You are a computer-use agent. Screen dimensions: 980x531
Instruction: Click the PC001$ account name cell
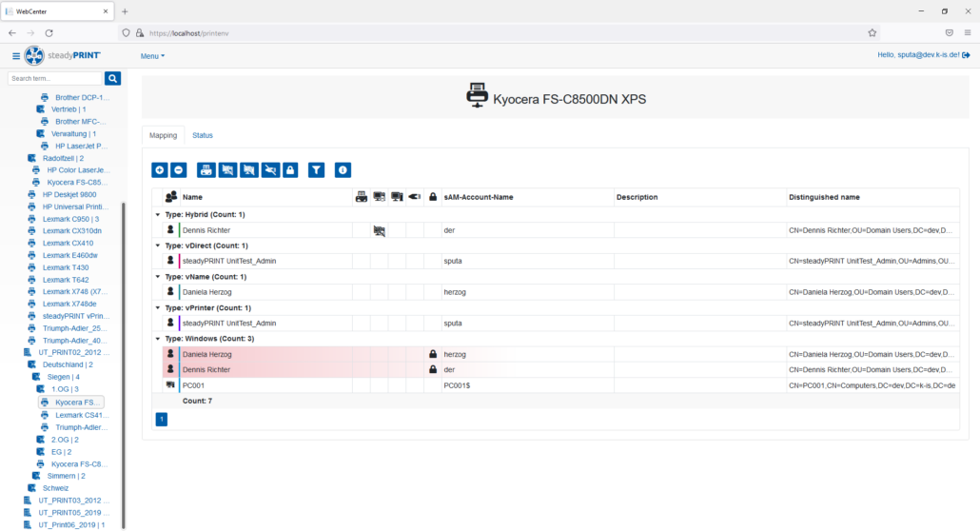[x=457, y=385]
